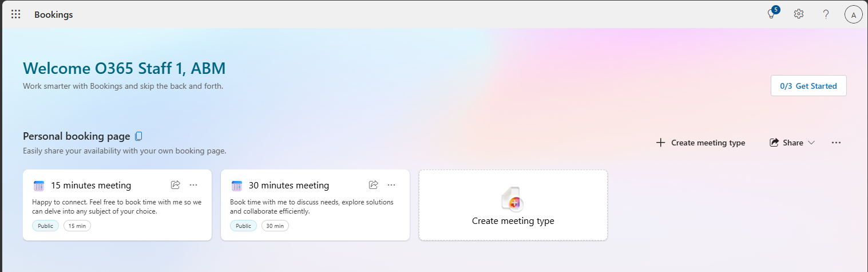Copy the personal booking page link icon
Viewport: 868px width, 272px height.
click(x=138, y=136)
